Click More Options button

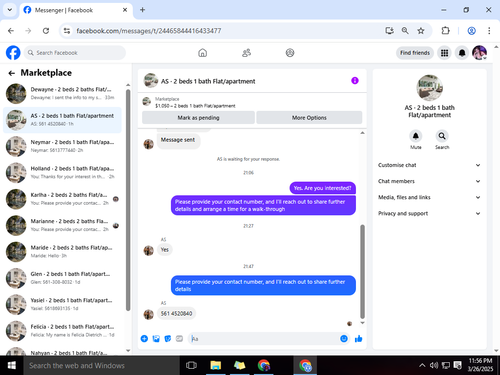[309, 118]
